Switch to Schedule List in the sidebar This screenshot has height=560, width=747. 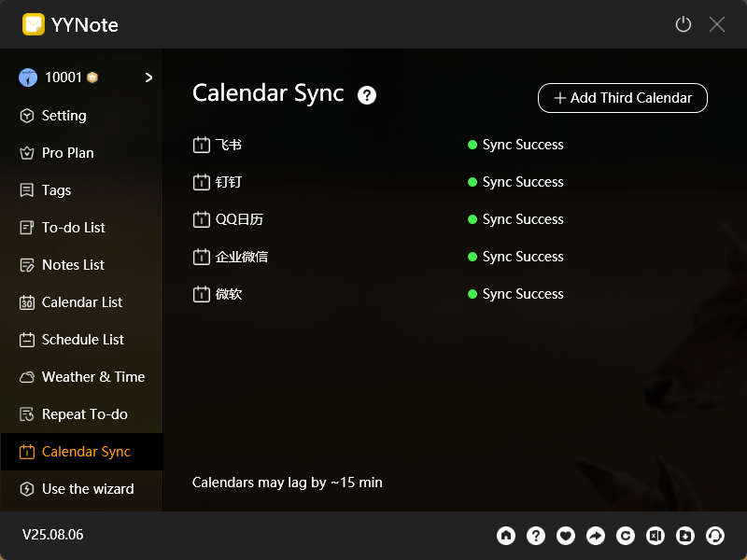click(x=27, y=340)
